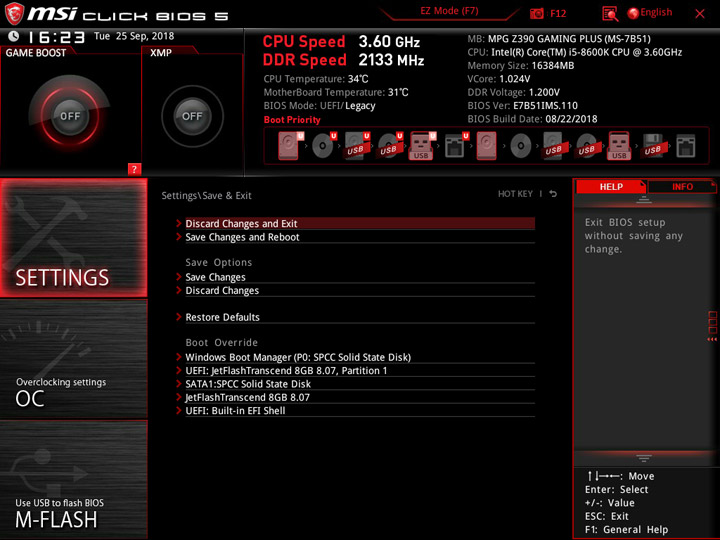720x540 pixels.
Task: Select Save Changes and Reboot
Action: [360, 237]
